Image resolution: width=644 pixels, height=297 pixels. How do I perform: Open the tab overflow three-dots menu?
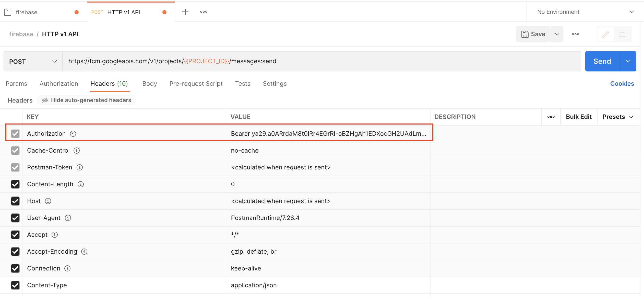tap(204, 12)
